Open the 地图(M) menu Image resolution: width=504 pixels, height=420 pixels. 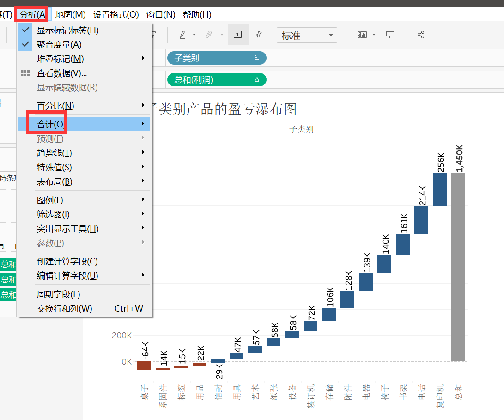click(x=70, y=14)
